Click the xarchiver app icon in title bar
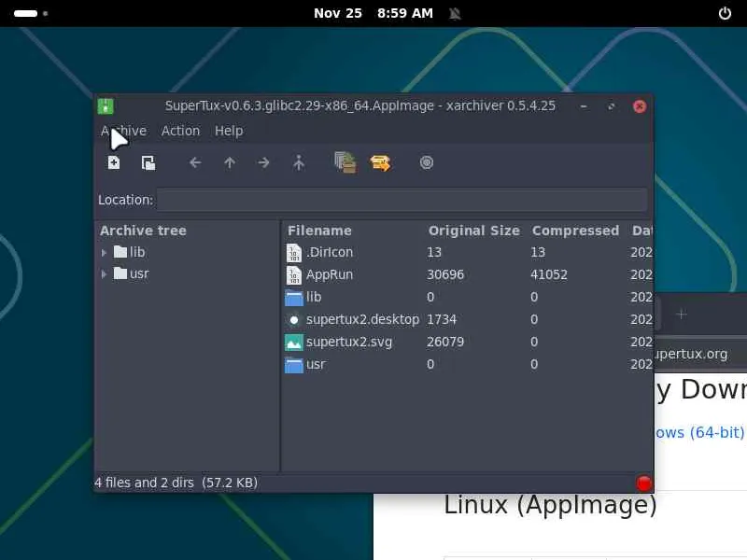This screenshot has width=747, height=560. [106, 106]
